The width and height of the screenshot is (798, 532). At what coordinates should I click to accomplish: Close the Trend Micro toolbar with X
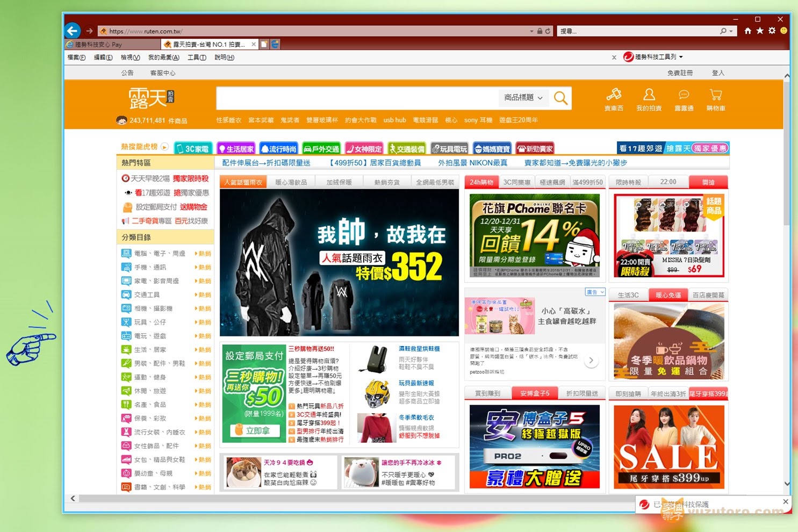point(614,57)
